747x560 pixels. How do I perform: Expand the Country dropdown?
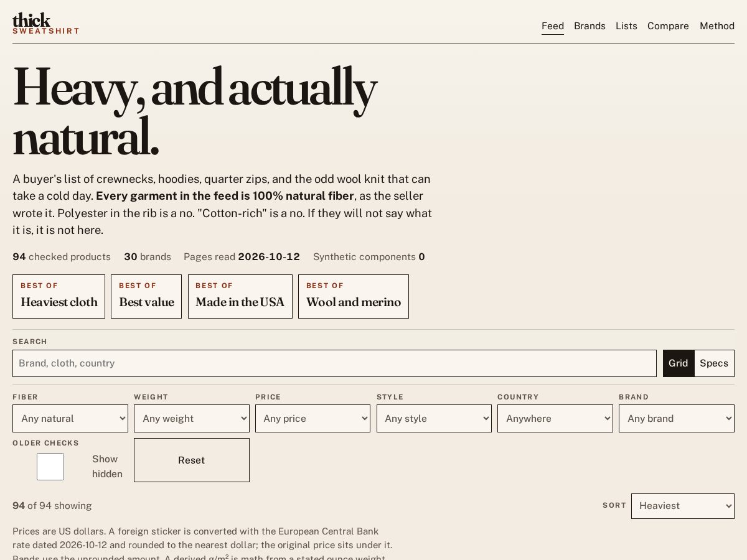[555, 419]
